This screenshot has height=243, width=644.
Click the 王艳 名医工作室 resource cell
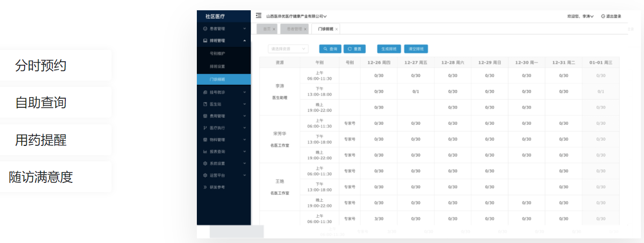280,187
